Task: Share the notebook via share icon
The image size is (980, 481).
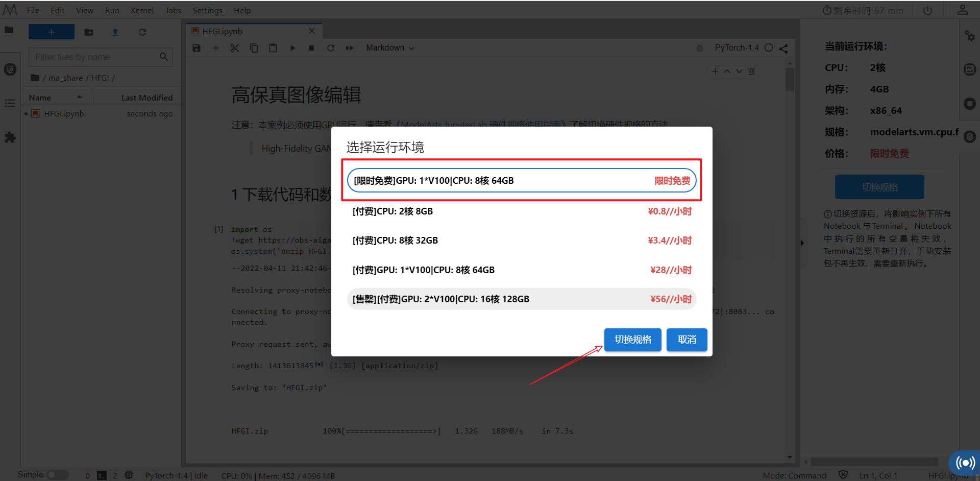Action: click(x=783, y=49)
